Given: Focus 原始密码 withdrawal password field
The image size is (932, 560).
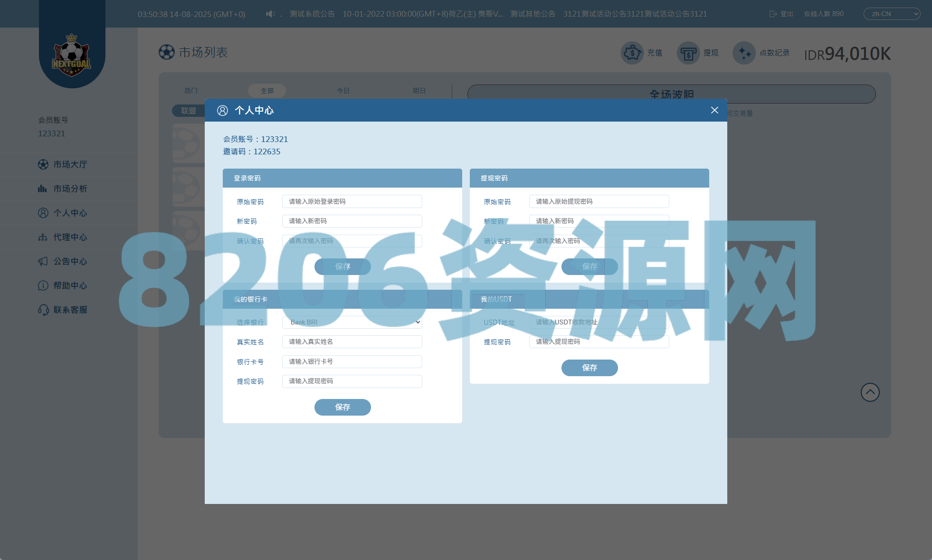Looking at the screenshot, I should pyautogui.click(x=599, y=201).
